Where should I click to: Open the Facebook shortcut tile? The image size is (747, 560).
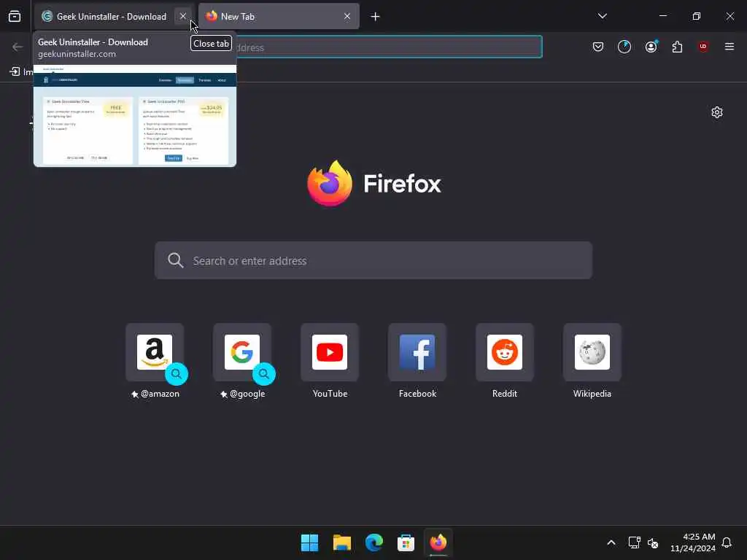(x=417, y=352)
